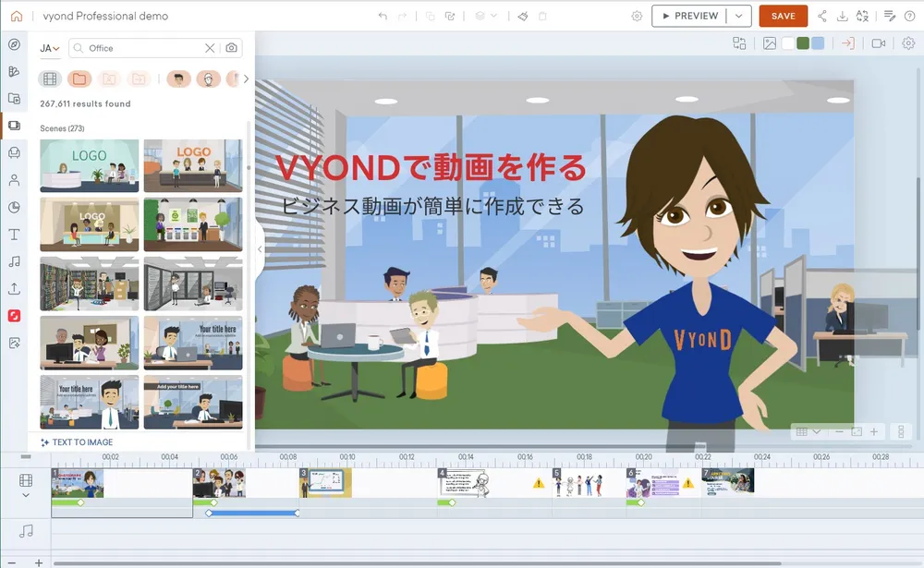Viewport: 924px width, 568px height.
Task: Expand the Preview options dropdown arrow
Action: pyautogui.click(x=738, y=16)
